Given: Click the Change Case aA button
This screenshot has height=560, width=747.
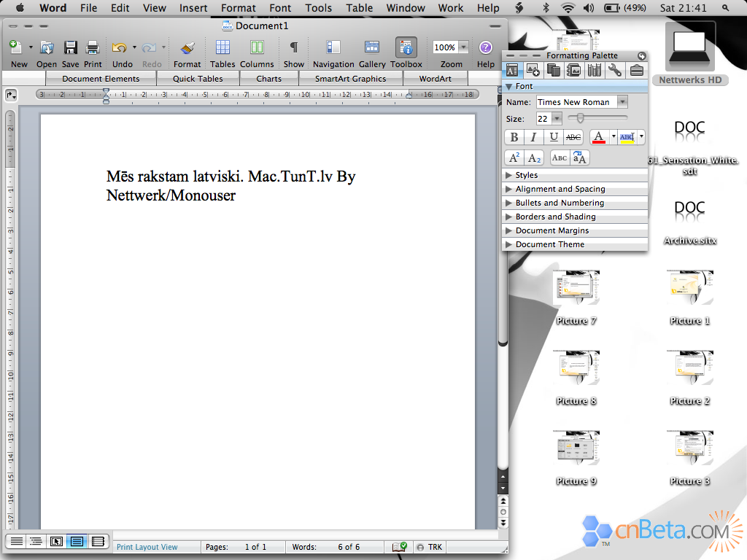Looking at the screenshot, I should click(580, 157).
